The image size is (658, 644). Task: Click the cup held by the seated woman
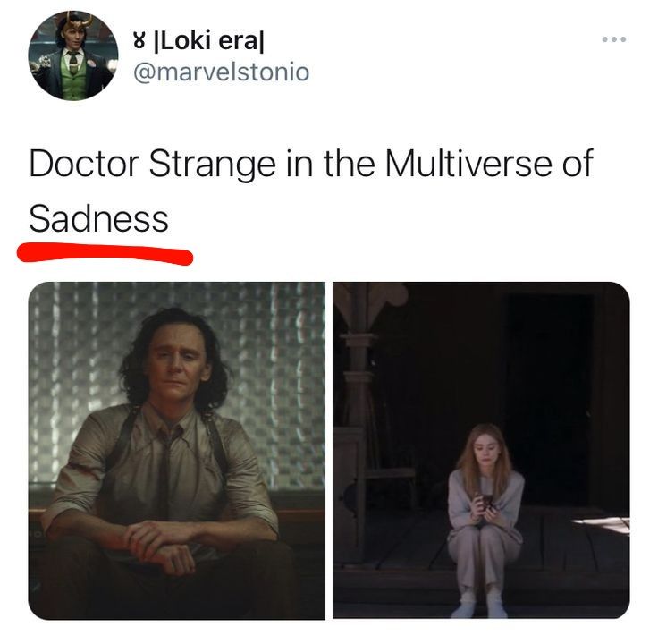(486, 501)
